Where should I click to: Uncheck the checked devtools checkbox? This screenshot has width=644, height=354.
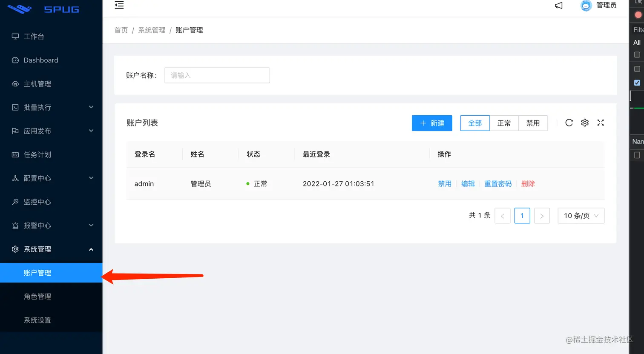click(637, 83)
